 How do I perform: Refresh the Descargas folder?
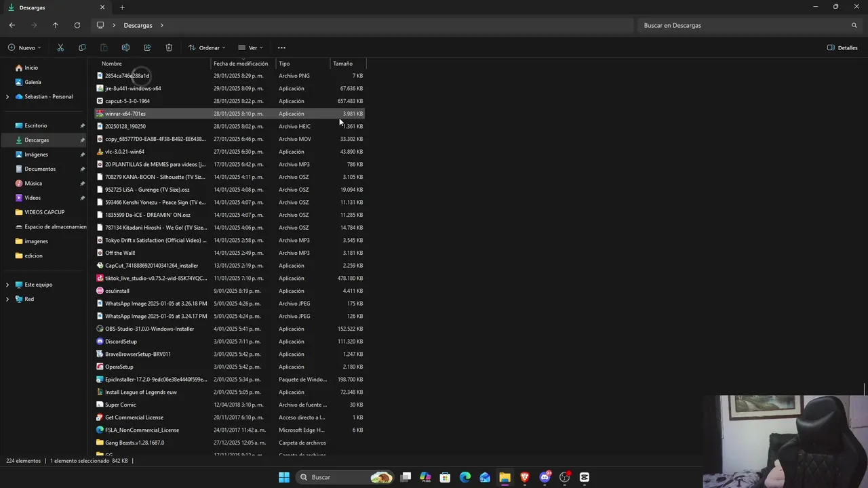(x=77, y=25)
